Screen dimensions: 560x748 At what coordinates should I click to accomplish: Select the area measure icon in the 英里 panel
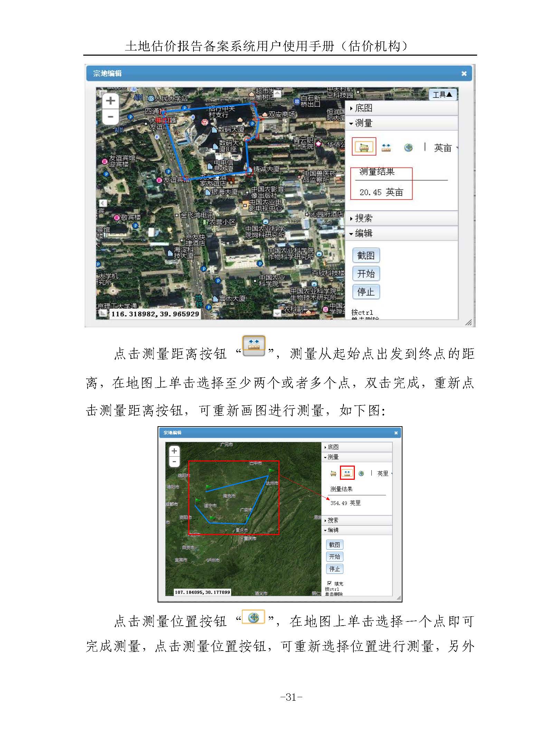333,473
